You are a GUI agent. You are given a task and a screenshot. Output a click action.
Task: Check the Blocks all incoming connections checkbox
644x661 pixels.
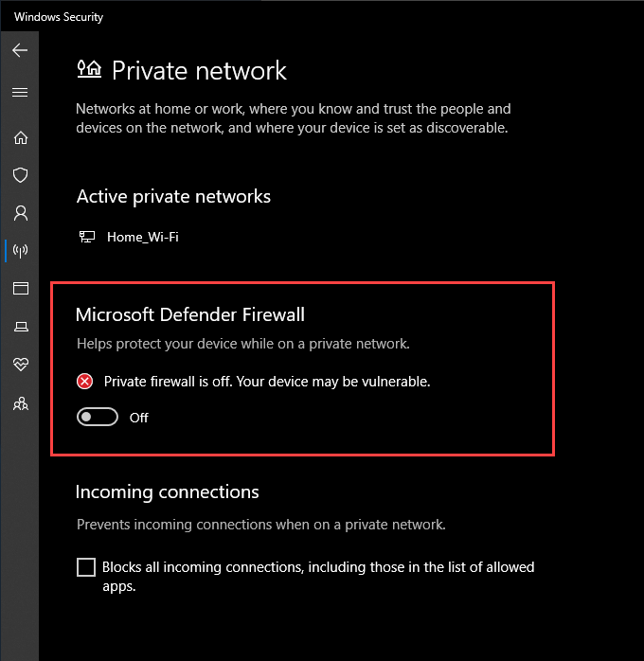[x=86, y=567]
